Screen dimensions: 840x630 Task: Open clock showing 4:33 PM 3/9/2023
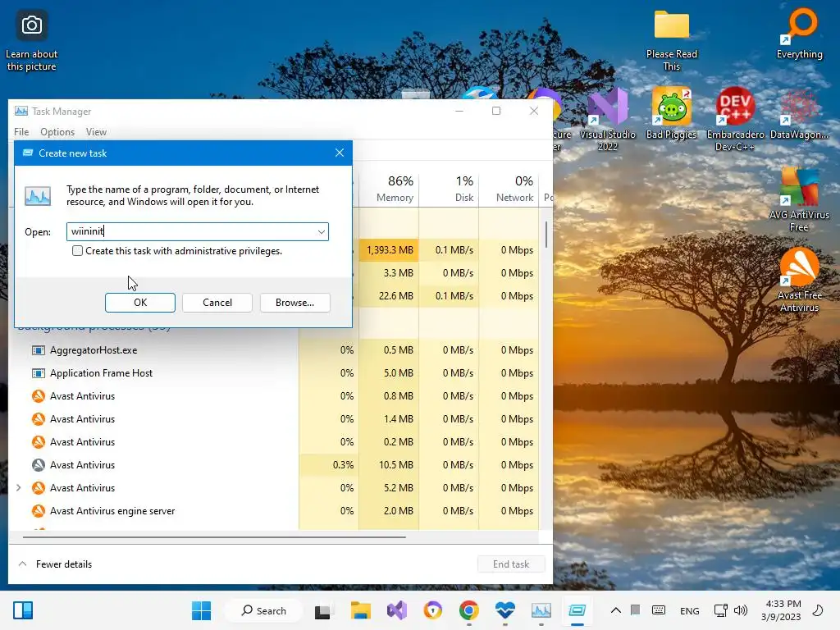(783, 610)
